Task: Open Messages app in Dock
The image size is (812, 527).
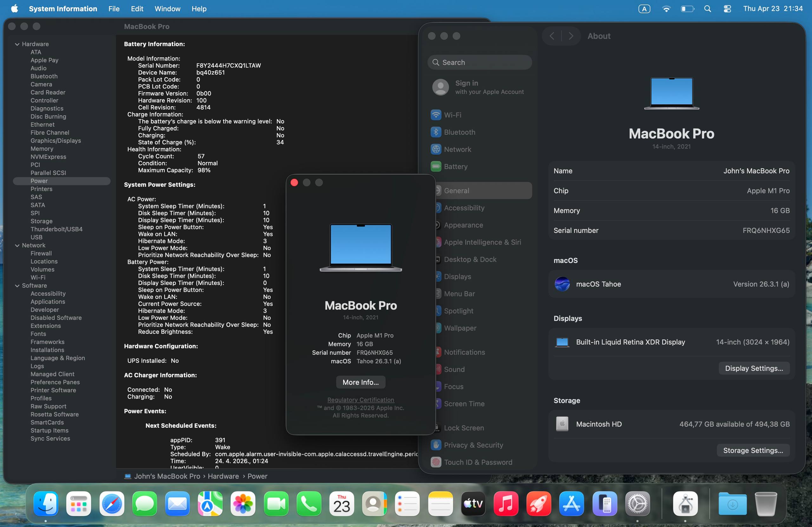Action: pos(145,504)
